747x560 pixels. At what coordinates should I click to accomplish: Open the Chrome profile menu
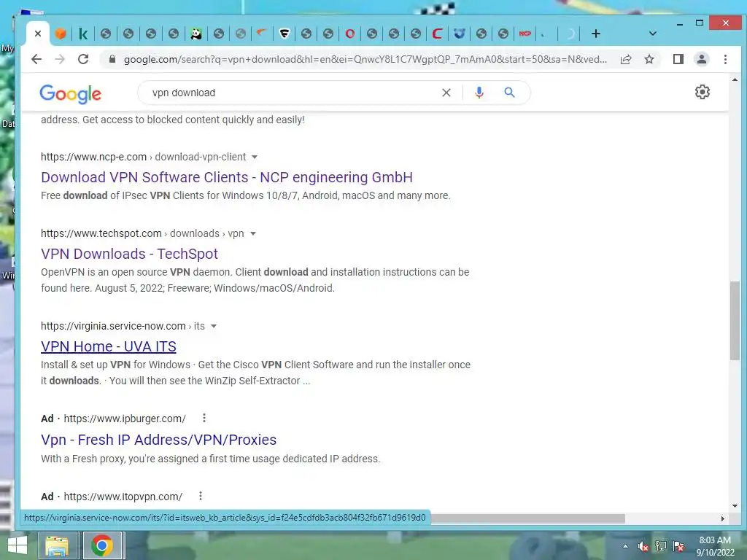click(x=701, y=59)
